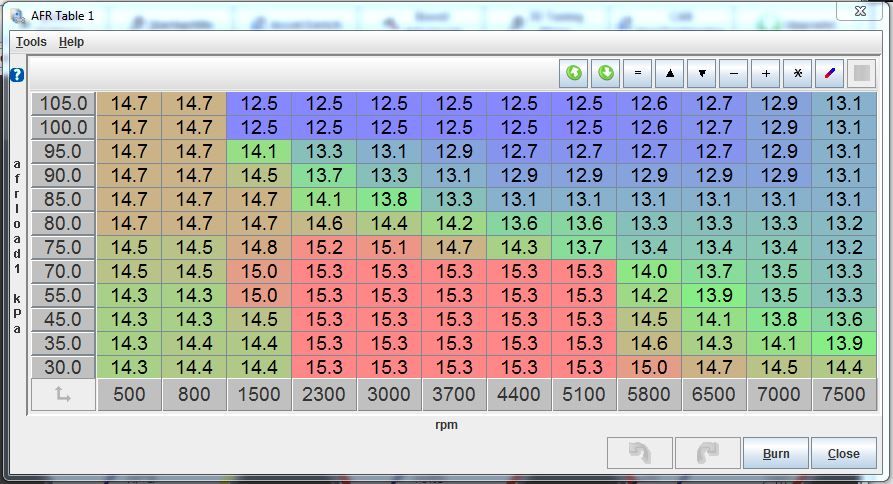Click the minus (subtract) toolbar button
893x484 pixels.
(x=734, y=73)
